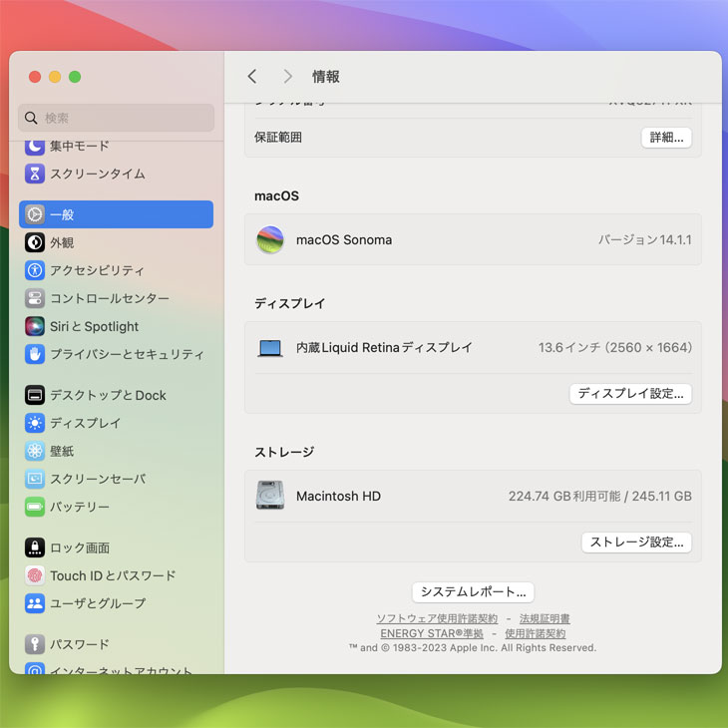Click バージョン14.1.1 text
The image size is (728, 728).
[x=644, y=239]
